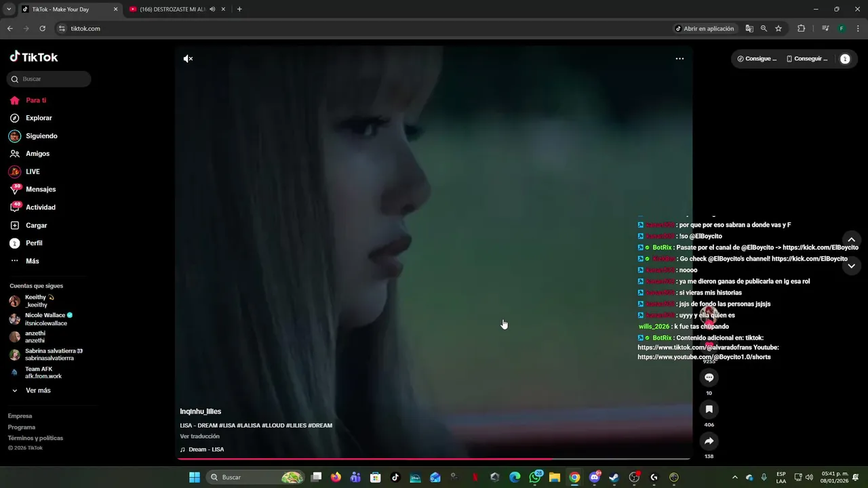Click the Programa footer link
This screenshot has height=488, width=868.
(22, 427)
